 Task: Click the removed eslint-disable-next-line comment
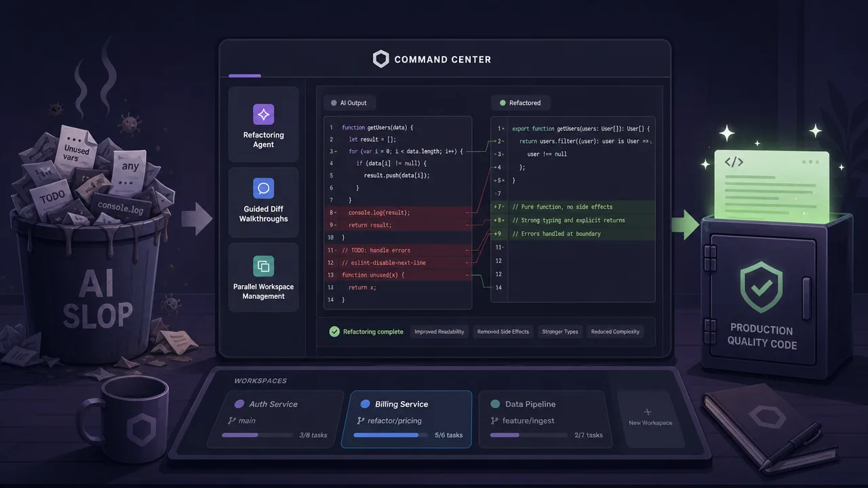tap(398, 262)
